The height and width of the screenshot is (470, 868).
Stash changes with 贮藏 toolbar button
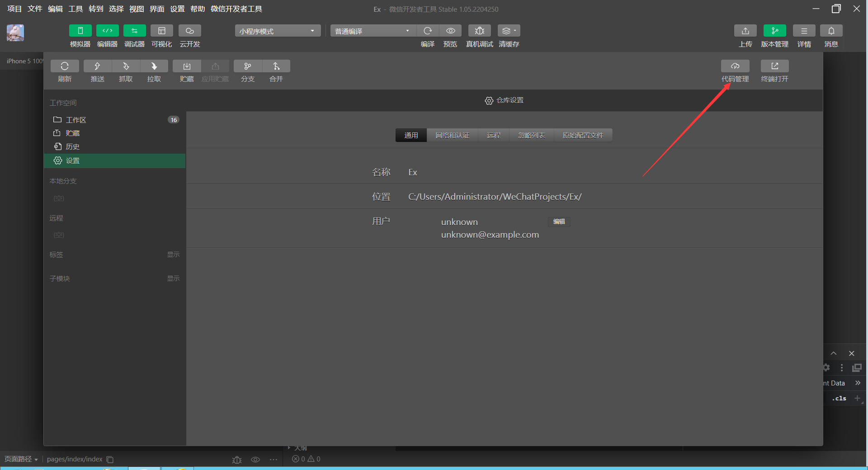tap(187, 66)
